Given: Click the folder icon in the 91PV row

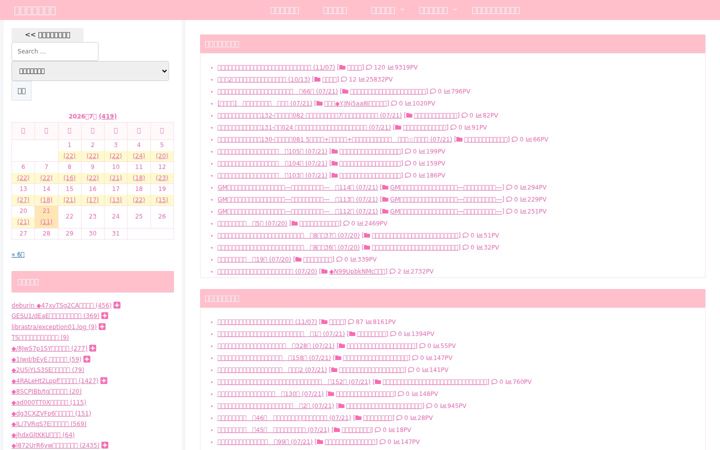Looking at the screenshot, I should click(x=398, y=127).
